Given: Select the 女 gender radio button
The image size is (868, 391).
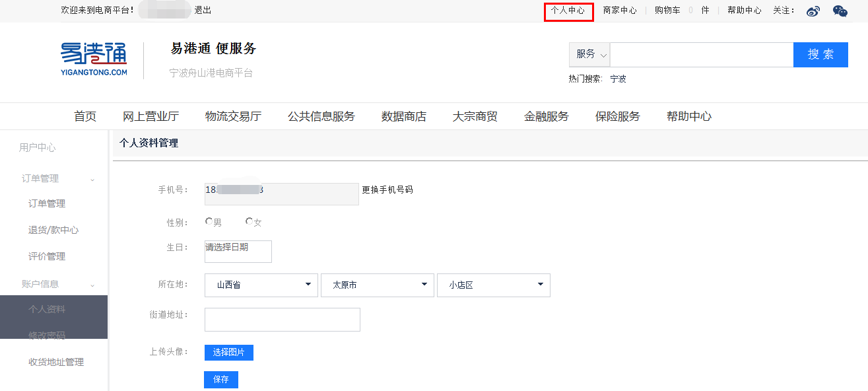Looking at the screenshot, I should 250,222.
